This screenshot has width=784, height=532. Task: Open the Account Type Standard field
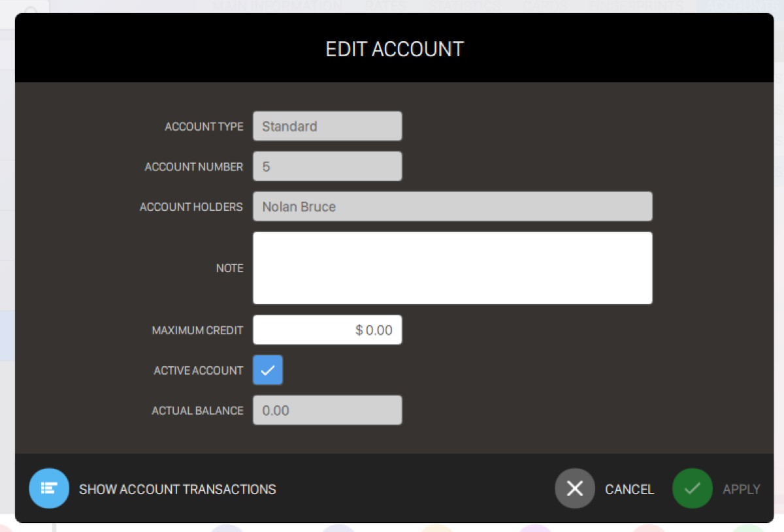point(327,126)
